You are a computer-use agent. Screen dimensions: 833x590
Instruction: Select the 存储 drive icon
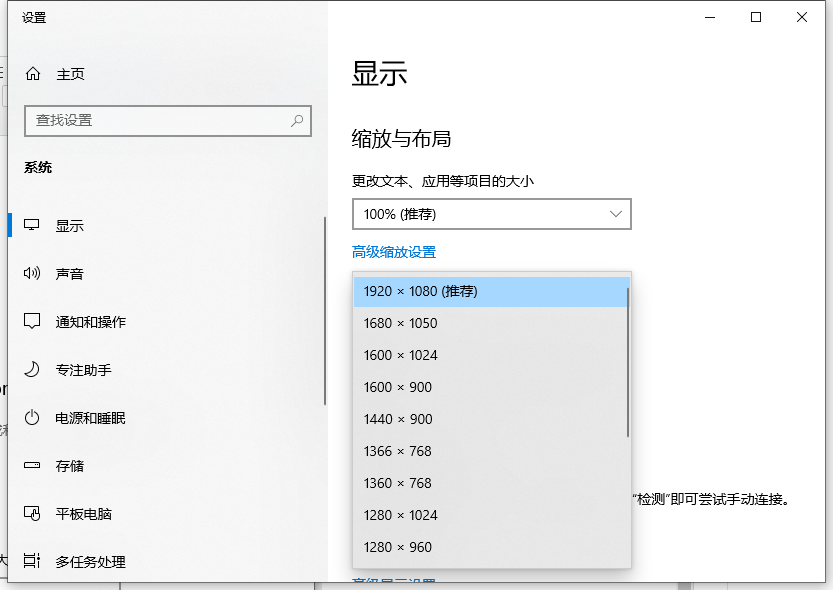tap(33, 466)
